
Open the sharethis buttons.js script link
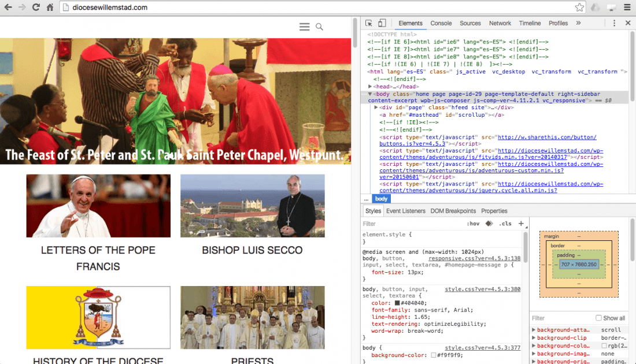coord(488,140)
